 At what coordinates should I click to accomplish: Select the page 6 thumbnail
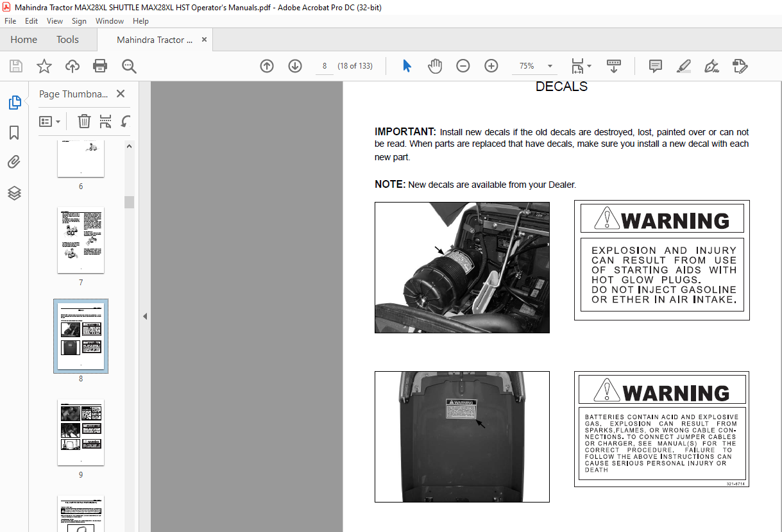(81, 159)
